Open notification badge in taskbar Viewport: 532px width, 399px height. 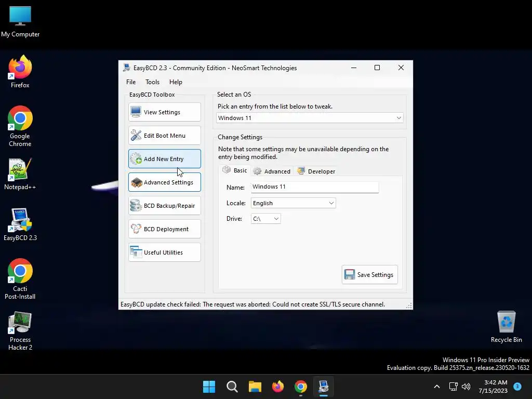point(517,387)
